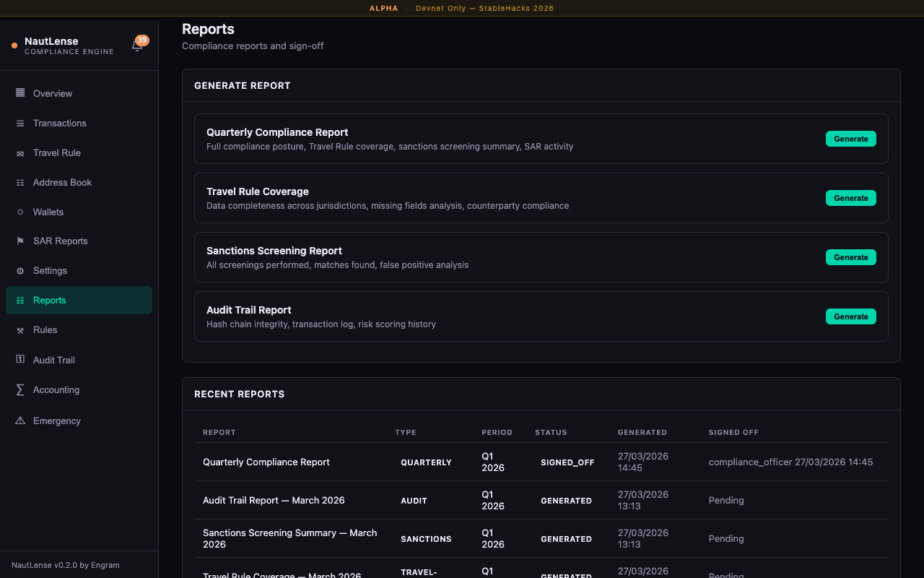Click the Accounting sigma icon
The image size is (924, 578).
pyautogui.click(x=20, y=389)
